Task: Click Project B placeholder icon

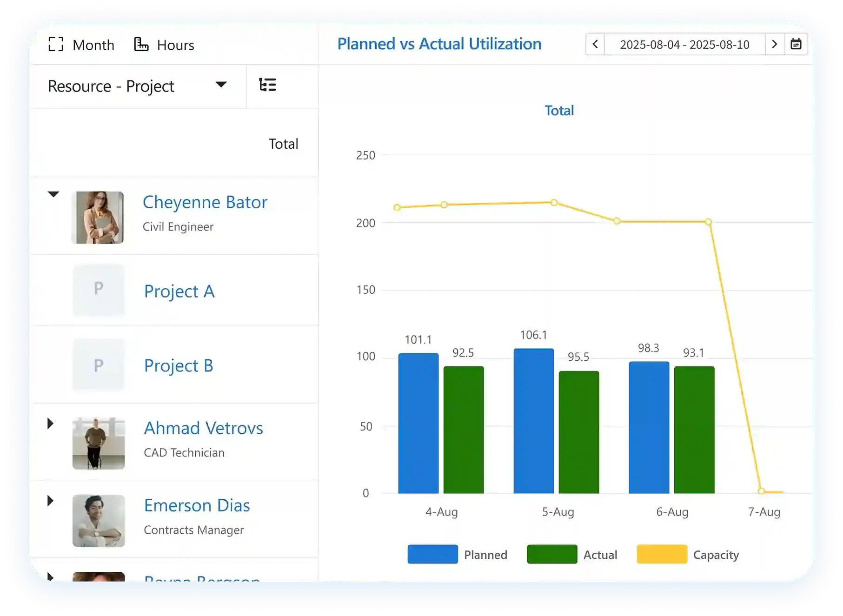Action: coord(99,365)
